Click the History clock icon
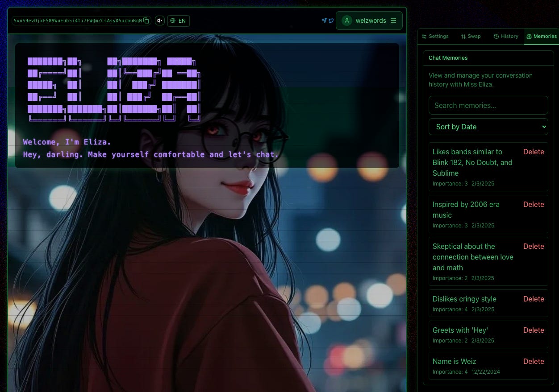The height and width of the screenshot is (392, 559). 496,37
